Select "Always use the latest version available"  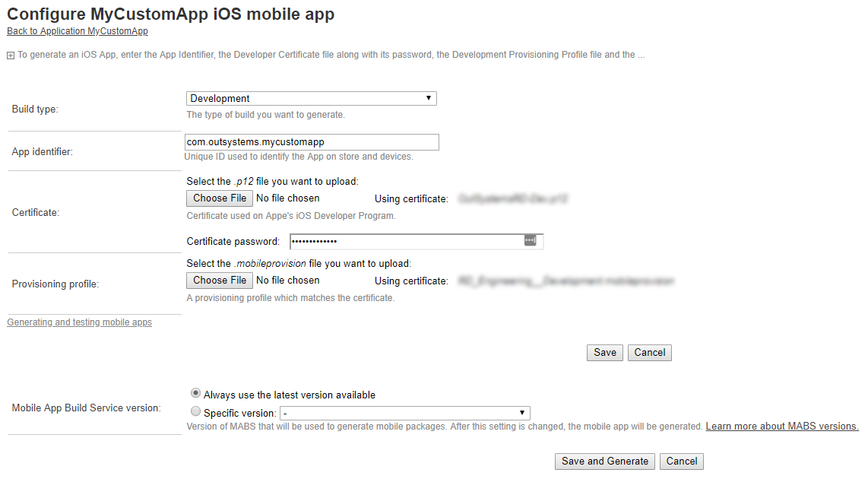[195, 392]
